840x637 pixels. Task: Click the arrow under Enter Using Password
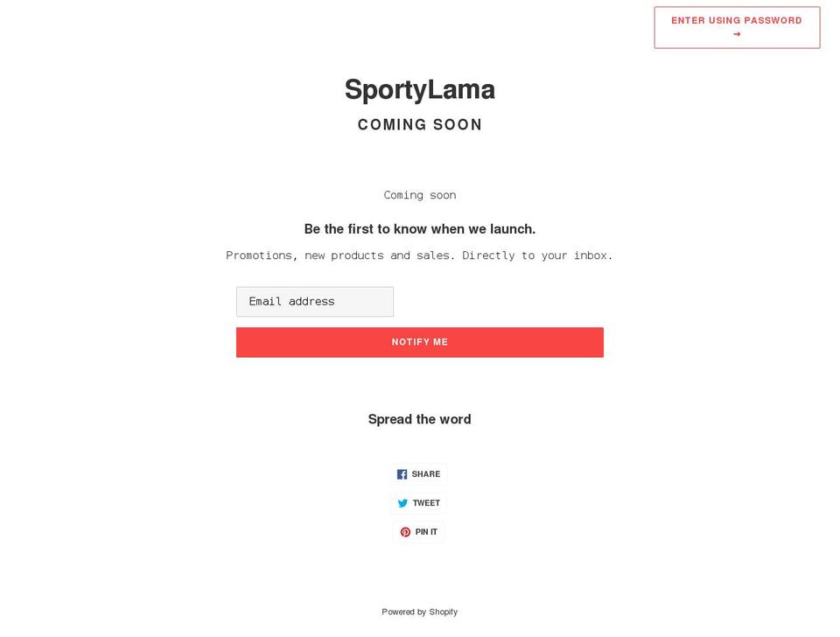pos(737,35)
